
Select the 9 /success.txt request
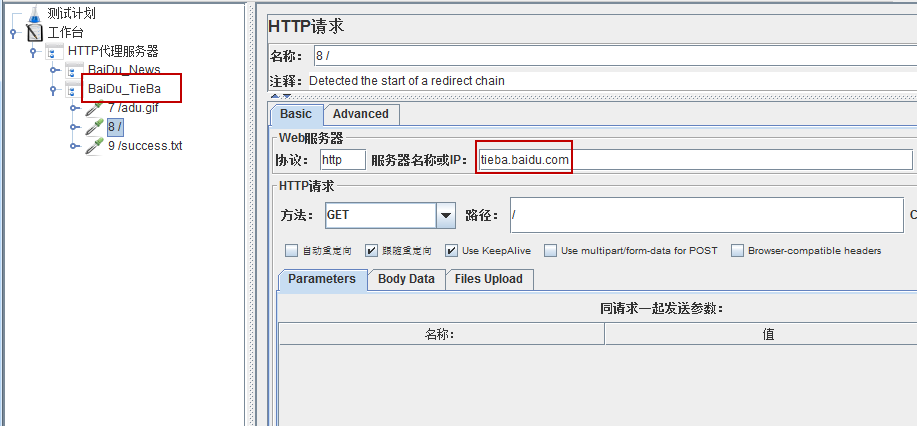[145, 146]
